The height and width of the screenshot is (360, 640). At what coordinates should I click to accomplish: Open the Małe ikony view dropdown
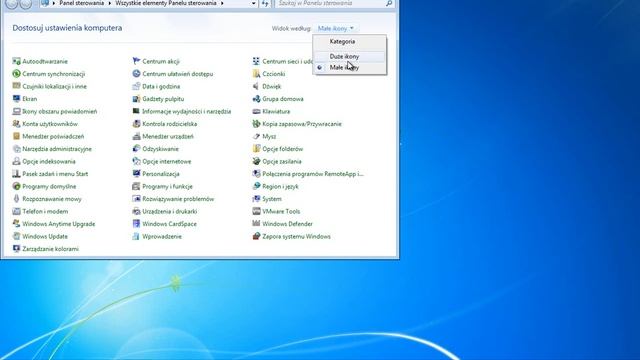pos(336,29)
